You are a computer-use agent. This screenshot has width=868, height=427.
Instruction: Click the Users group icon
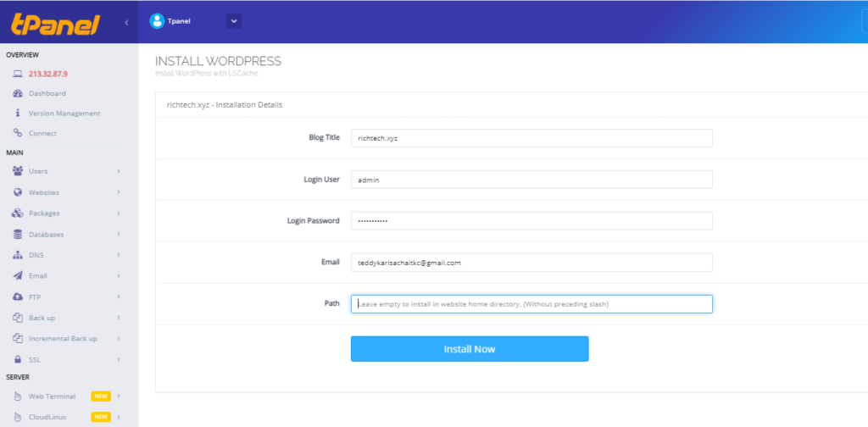click(x=17, y=171)
